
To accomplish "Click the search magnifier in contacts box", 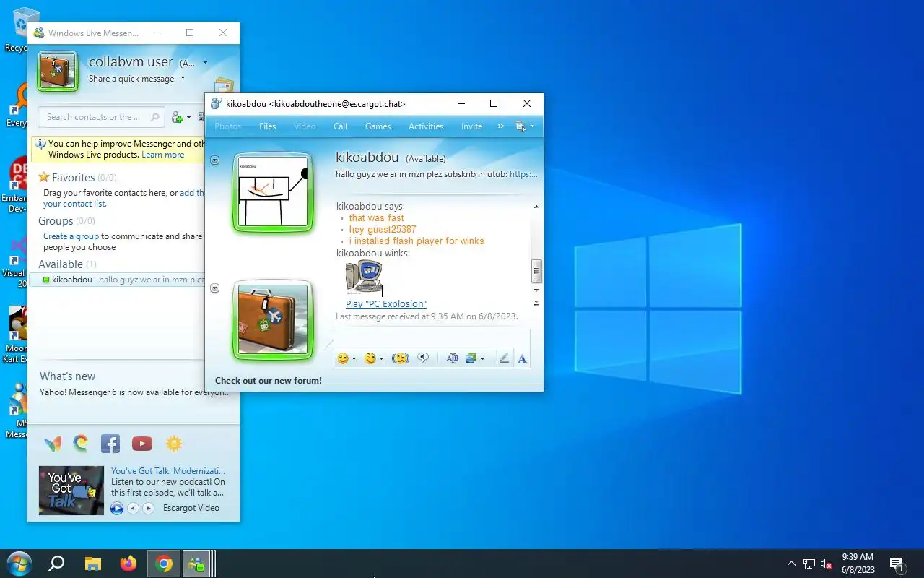I will pyautogui.click(x=155, y=117).
